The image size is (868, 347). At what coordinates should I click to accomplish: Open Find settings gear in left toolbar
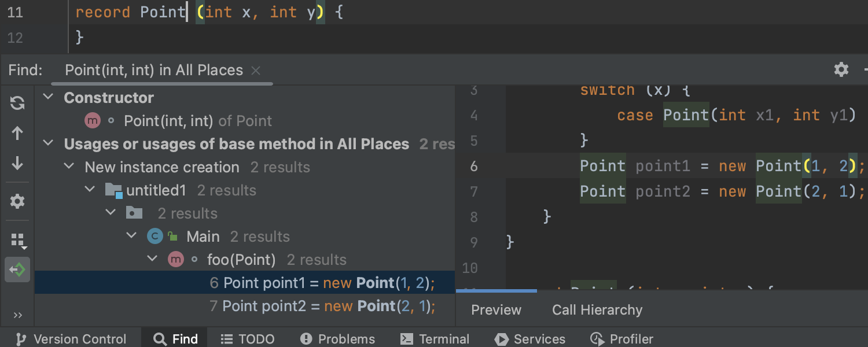click(17, 201)
